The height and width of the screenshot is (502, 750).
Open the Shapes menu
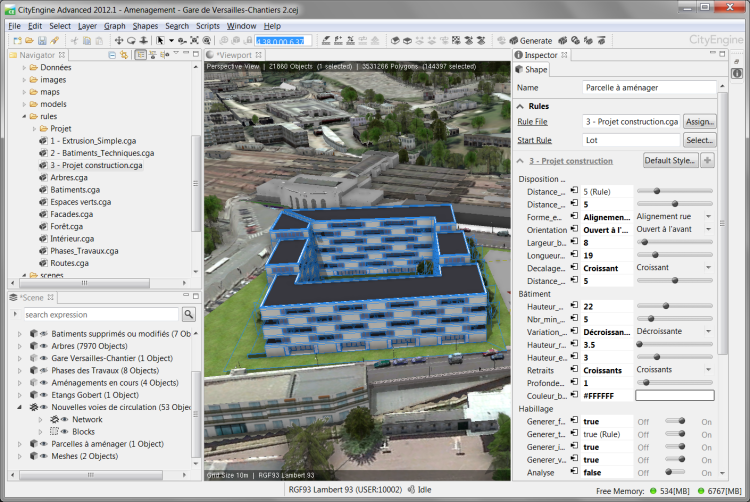pos(145,26)
